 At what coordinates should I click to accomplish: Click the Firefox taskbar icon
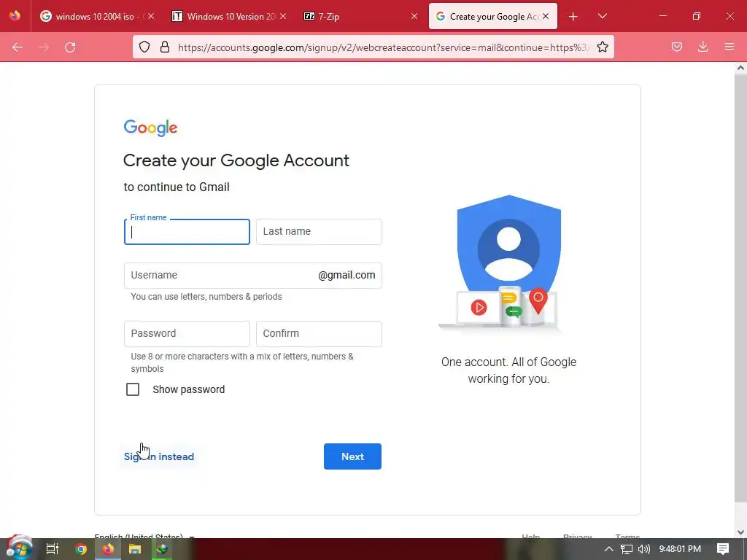pos(108,549)
